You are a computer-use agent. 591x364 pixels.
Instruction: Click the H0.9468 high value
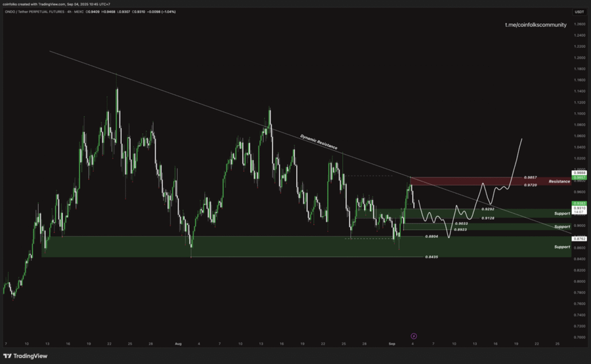[108, 12]
